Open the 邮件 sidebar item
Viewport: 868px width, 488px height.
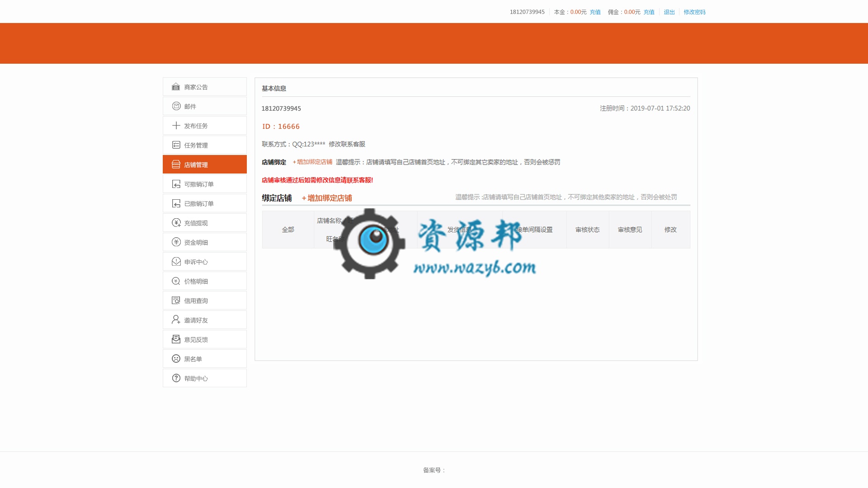tap(205, 106)
